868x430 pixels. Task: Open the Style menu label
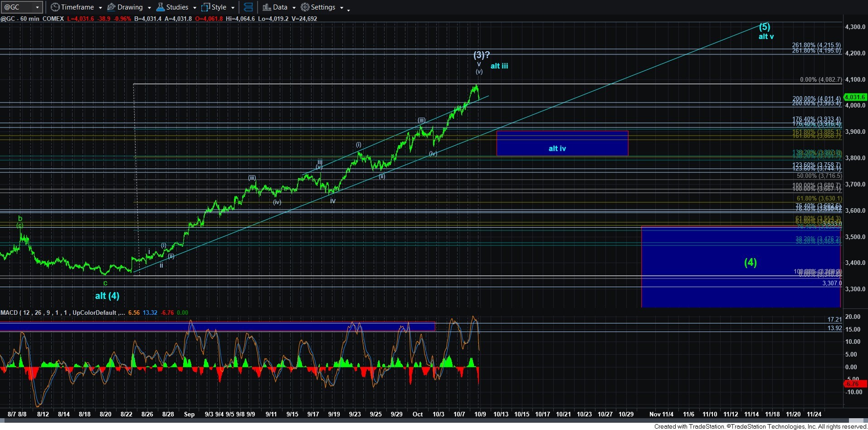pos(219,7)
